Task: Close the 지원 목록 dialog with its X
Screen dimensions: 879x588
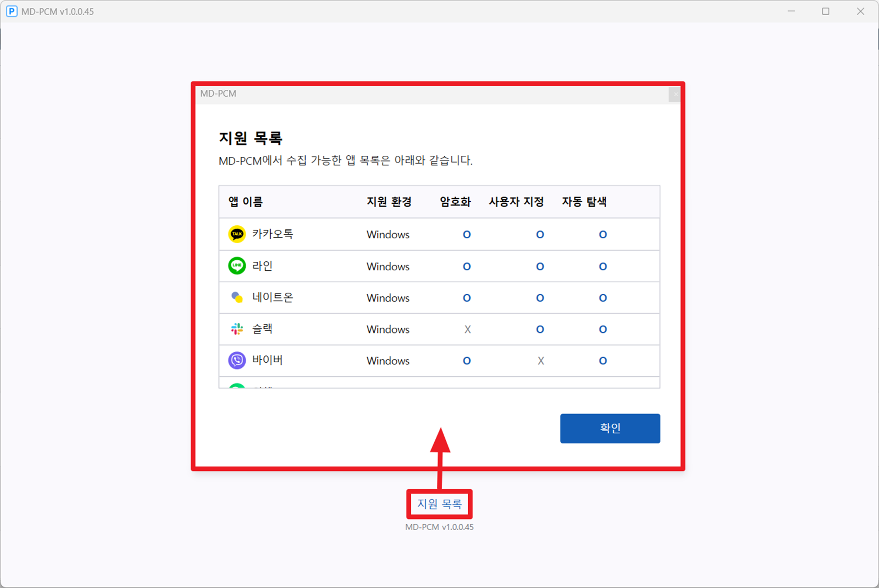Action: (675, 94)
